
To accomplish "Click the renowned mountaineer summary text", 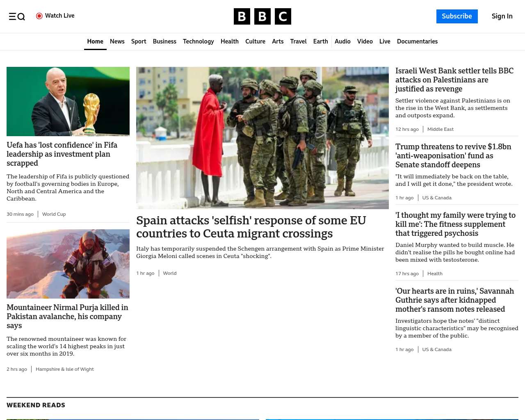I will click(66, 346).
